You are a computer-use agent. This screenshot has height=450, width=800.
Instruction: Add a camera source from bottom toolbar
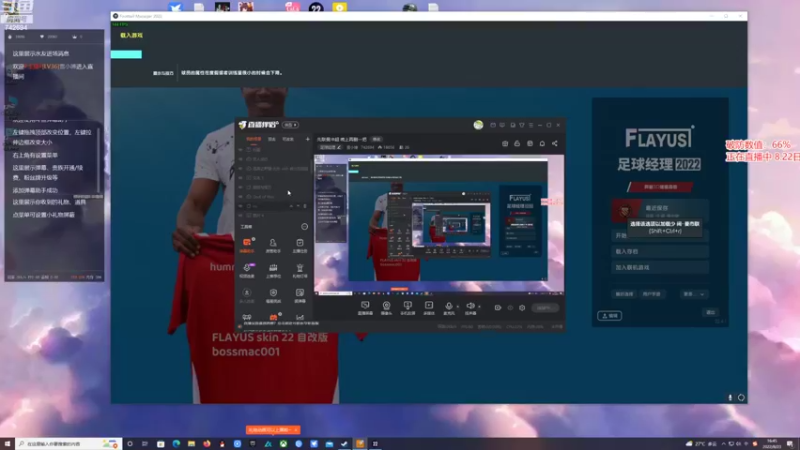click(x=386, y=307)
